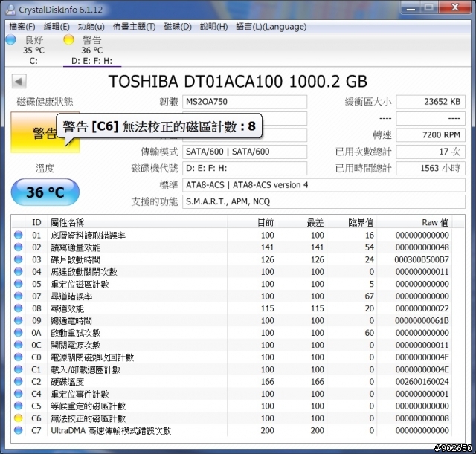Click the yellow 警告 health status button
This screenshot has height=454, width=476.
(x=45, y=133)
